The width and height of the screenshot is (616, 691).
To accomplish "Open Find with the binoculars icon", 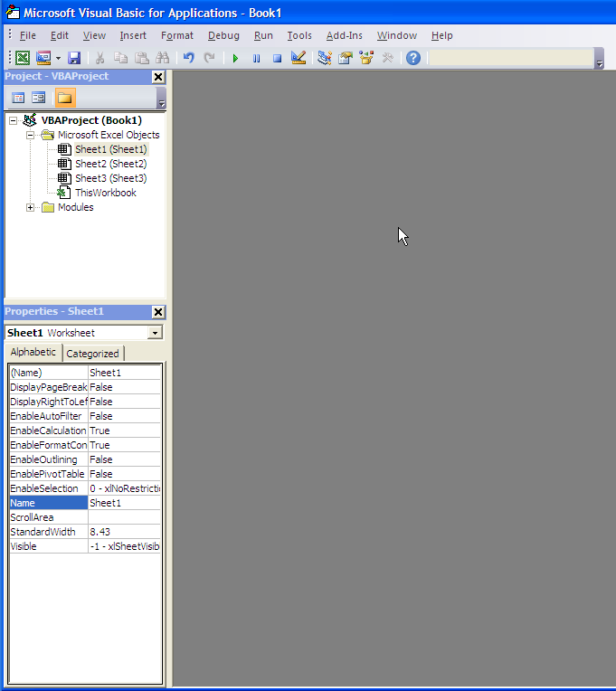I will click(x=162, y=58).
